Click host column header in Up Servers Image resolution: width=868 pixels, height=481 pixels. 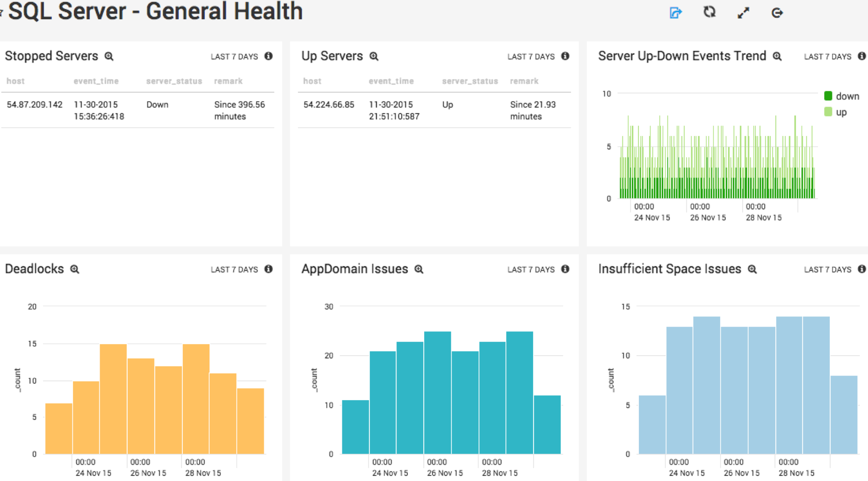[312, 81]
